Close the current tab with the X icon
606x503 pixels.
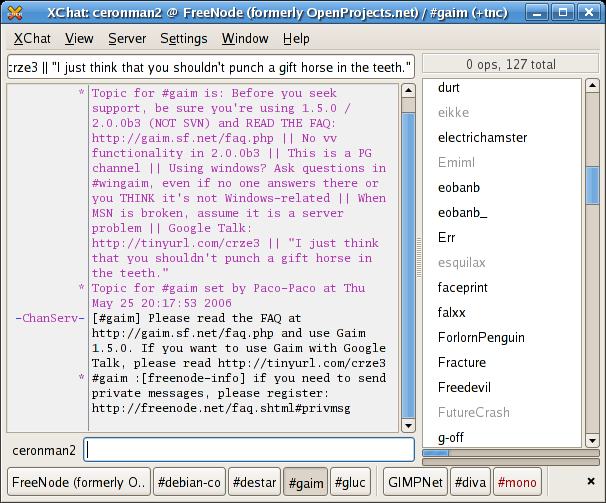coord(591,481)
